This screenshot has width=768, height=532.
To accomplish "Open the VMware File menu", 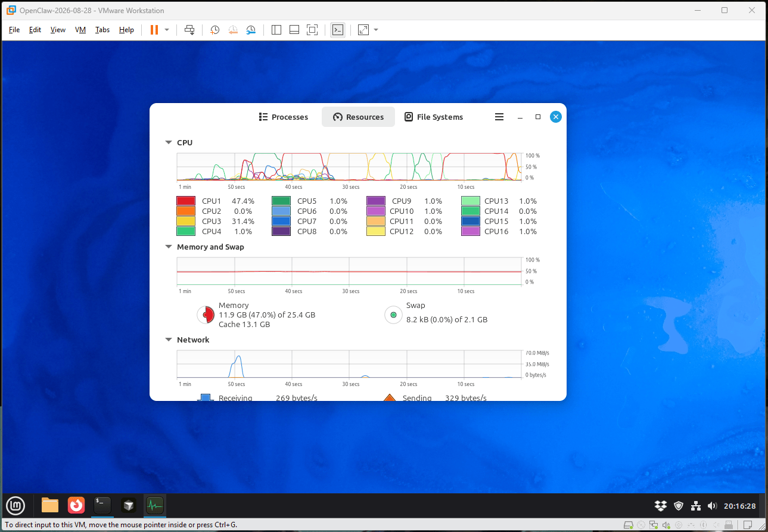I will (x=14, y=30).
